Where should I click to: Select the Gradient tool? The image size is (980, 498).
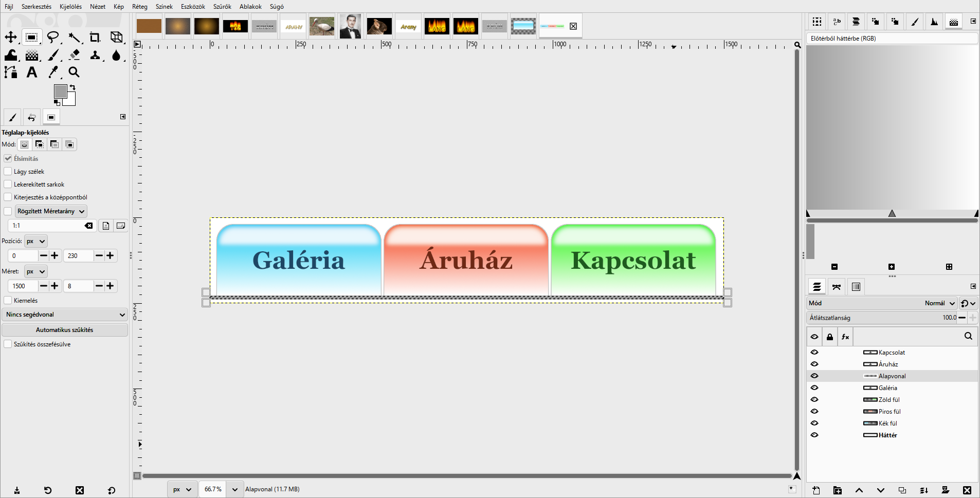pyautogui.click(x=32, y=55)
